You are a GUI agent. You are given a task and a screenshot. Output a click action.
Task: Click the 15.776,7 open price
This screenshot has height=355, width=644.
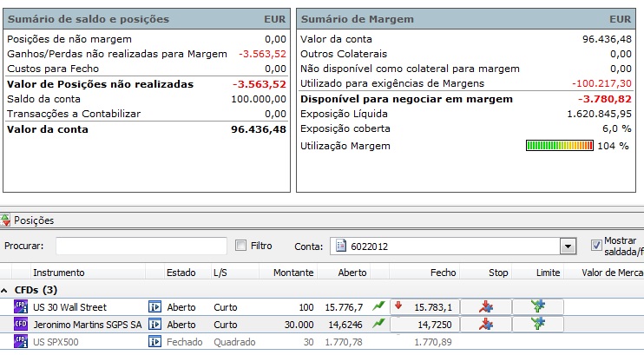pos(344,307)
